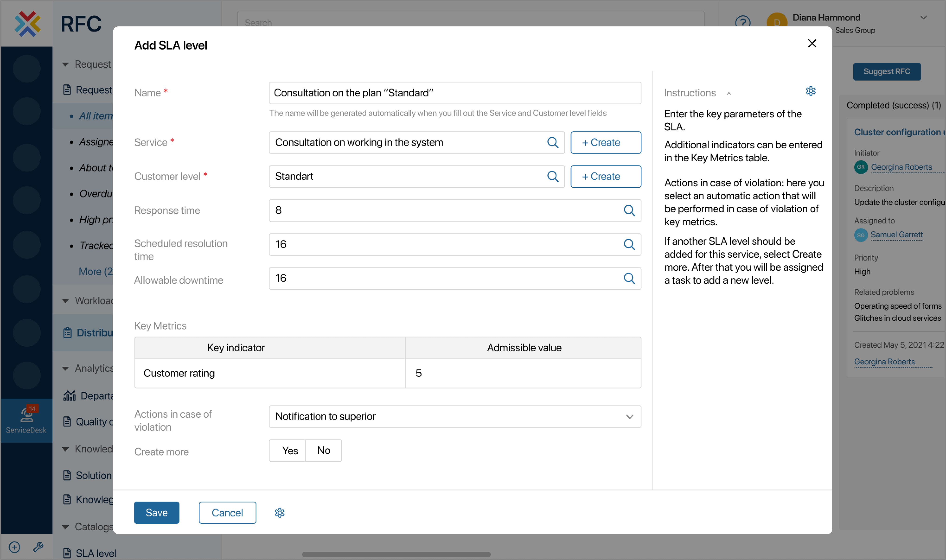Click the Customer rating table cell
The image size is (946, 560).
pyautogui.click(x=269, y=373)
